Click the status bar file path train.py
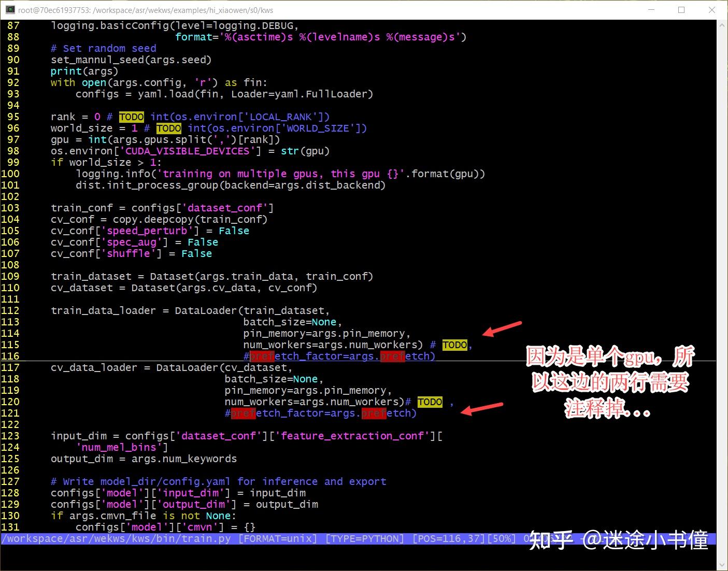Viewport: 728px width, 571px height. (x=116, y=538)
